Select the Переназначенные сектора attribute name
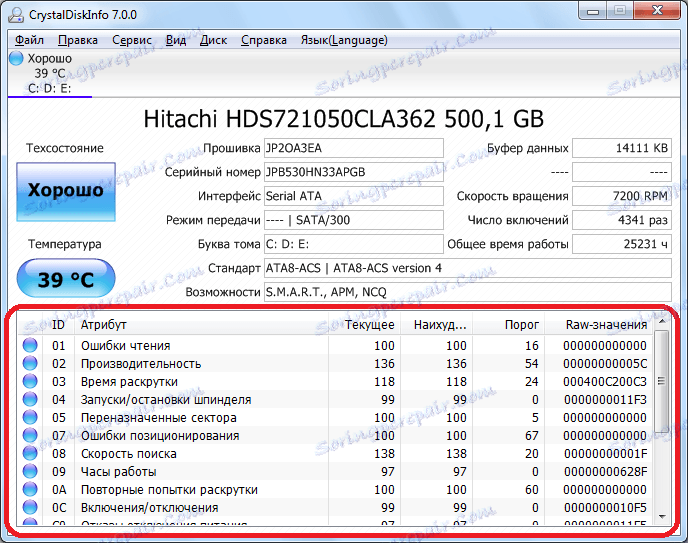688x543 pixels. 158,418
